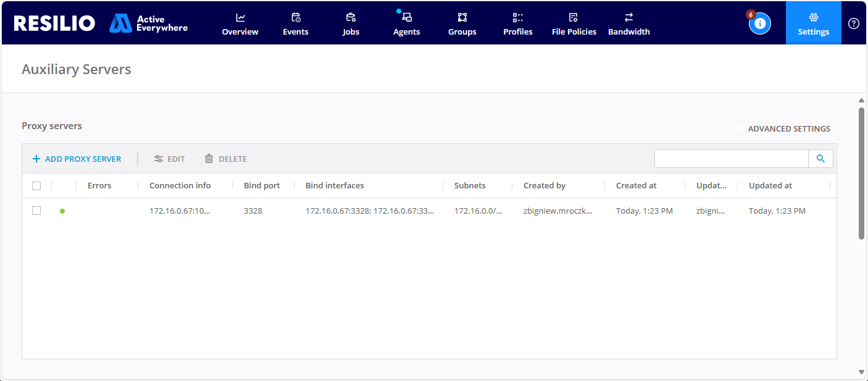The image size is (868, 381).
Task: Open the Bandwidth page
Action: (x=628, y=24)
